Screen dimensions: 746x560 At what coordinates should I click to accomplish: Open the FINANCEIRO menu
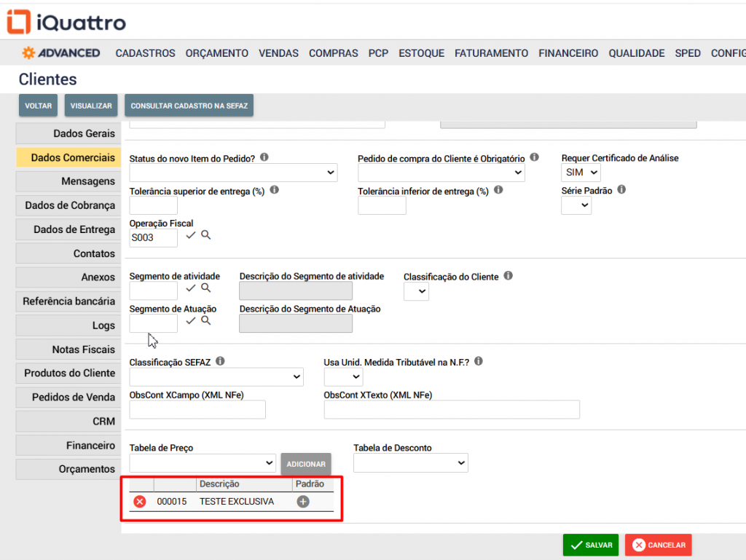tap(568, 53)
